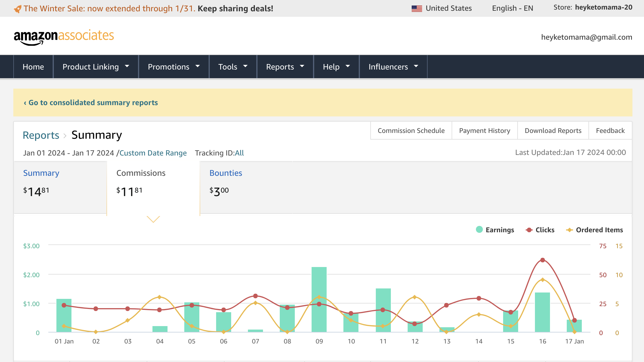The width and height of the screenshot is (644, 362).
Task: Click the earnings bar for 09 Jan
Action: [319, 299]
